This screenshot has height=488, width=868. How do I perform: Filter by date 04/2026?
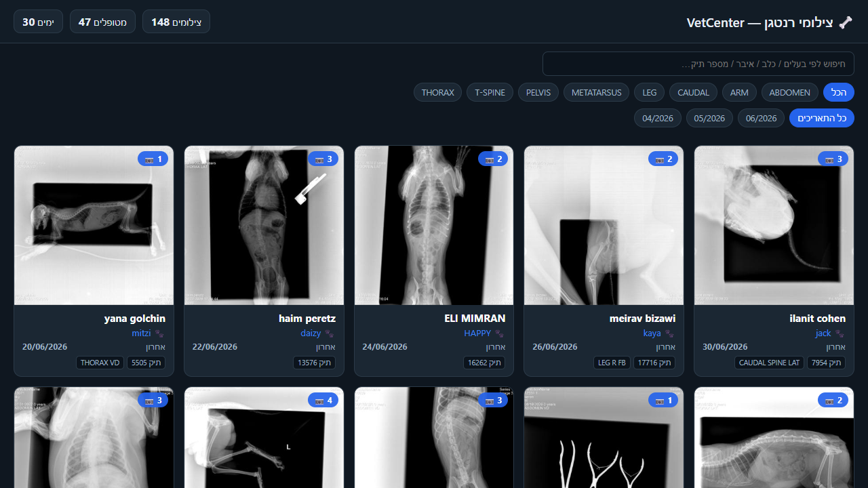coord(658,118)
